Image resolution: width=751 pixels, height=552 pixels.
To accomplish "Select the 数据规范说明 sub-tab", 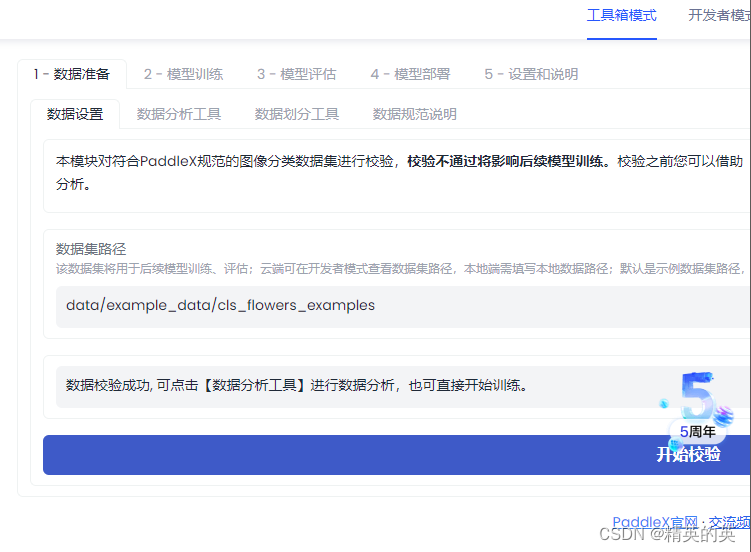I will 415,114.
